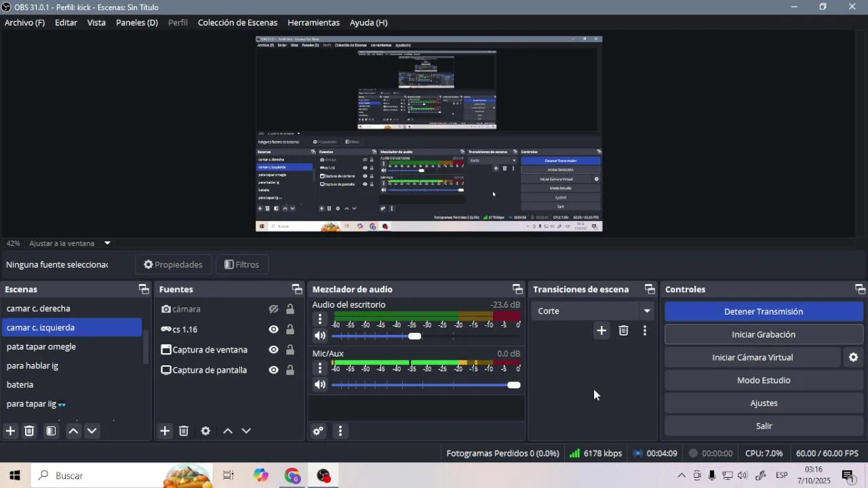Screen dimensions: 868x488
Task: Open virtual camera settings gear
Action: tap(854, 357)
